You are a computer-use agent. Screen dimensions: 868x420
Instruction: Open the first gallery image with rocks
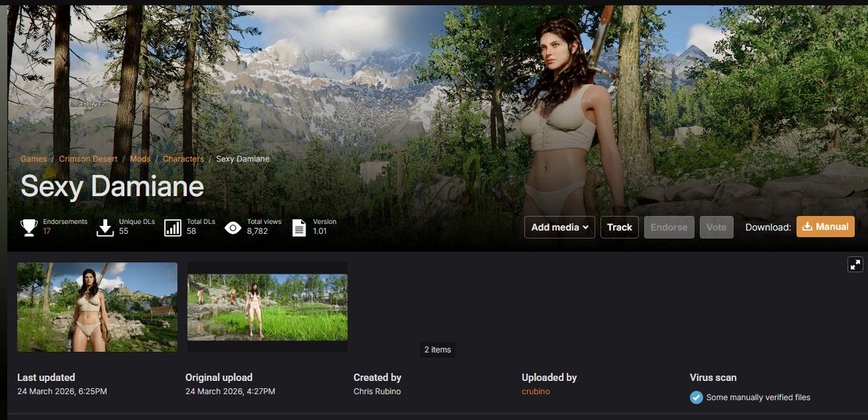tap(98, 307)
